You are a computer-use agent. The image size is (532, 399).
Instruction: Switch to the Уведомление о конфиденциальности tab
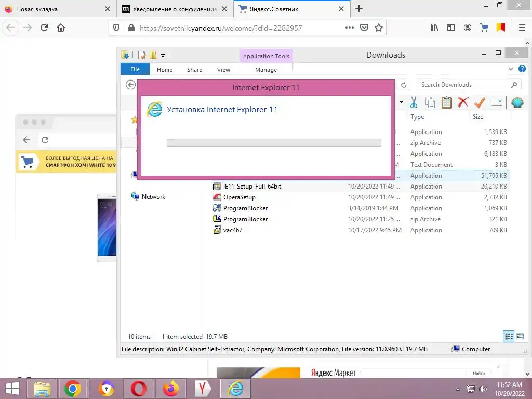coord(175,9)
